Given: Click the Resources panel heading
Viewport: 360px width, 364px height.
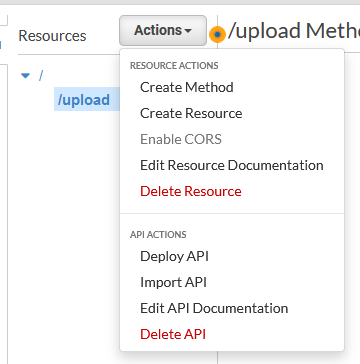Looking at the screenshot, I should point(52,36).
